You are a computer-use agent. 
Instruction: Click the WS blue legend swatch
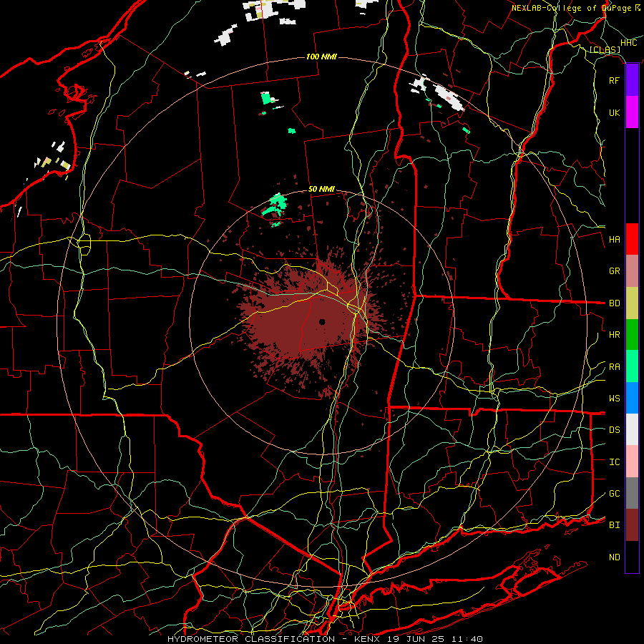coord(632,398)
